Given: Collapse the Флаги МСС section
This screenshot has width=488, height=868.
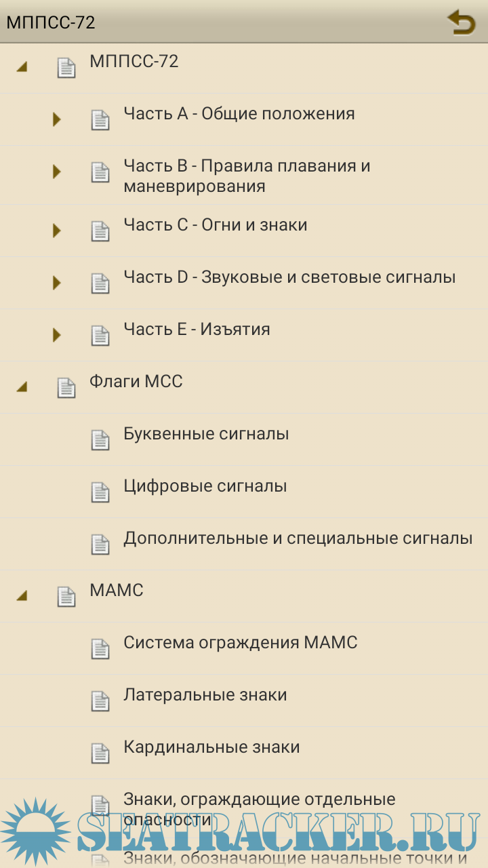Looking at the screenshot, I should tap(22, 387).
